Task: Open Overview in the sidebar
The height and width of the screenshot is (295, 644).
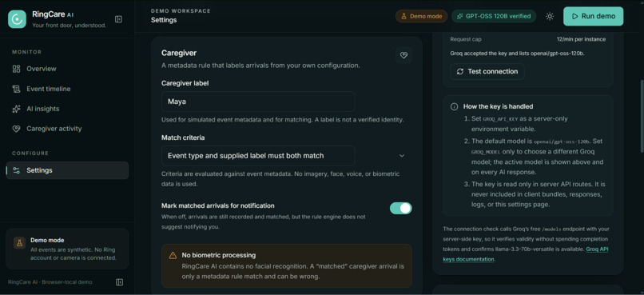Action: click(x=67, y=69)
